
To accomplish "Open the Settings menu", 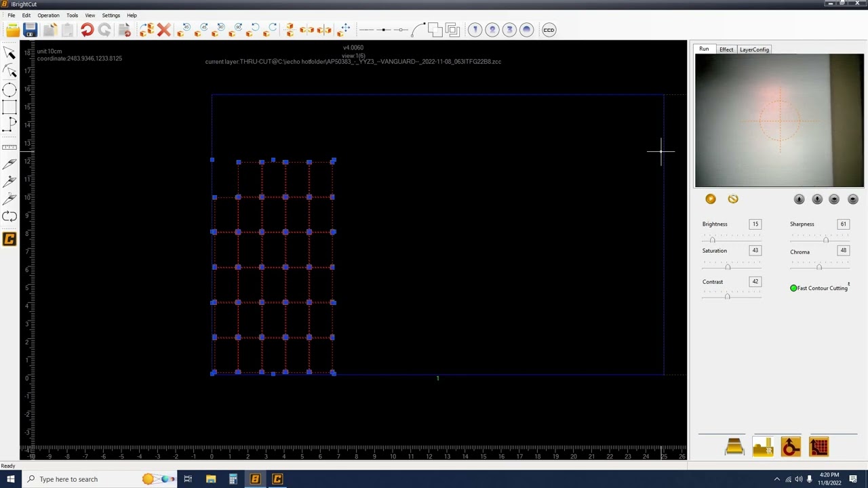I will point(111,15).
